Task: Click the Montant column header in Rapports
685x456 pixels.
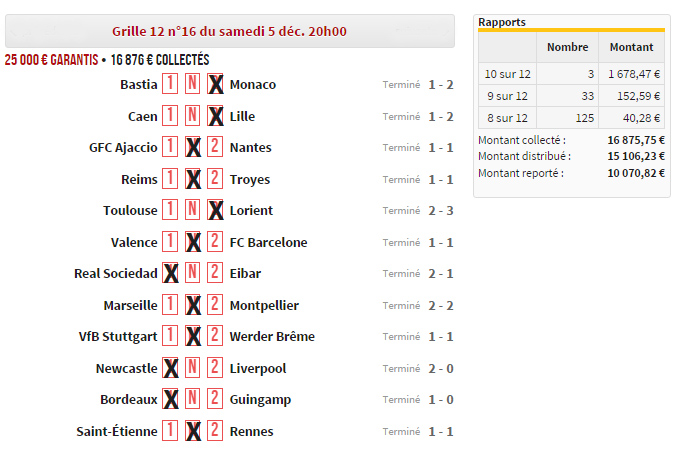Action: [631, 47]
